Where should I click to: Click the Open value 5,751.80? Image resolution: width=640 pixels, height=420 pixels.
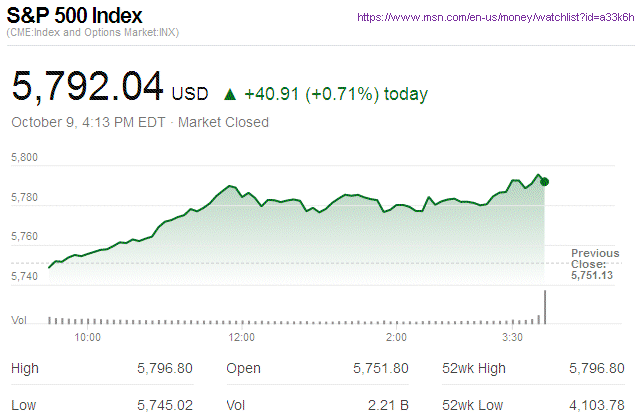(x=381, y=369)
